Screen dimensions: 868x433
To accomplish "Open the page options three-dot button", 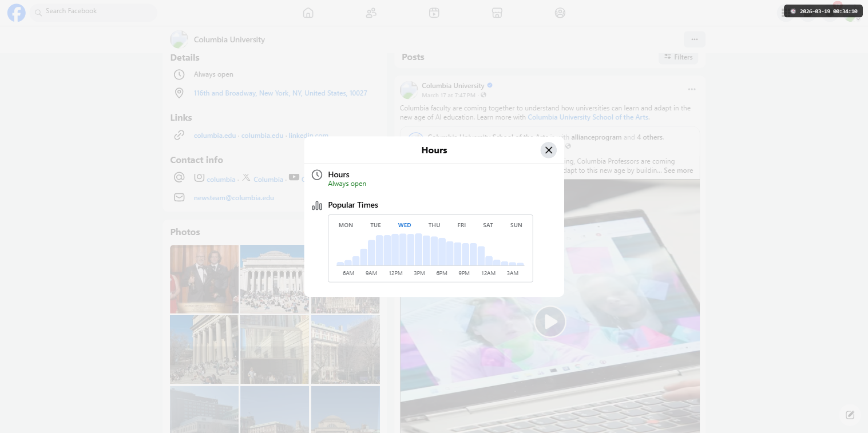I will [695, 39].
